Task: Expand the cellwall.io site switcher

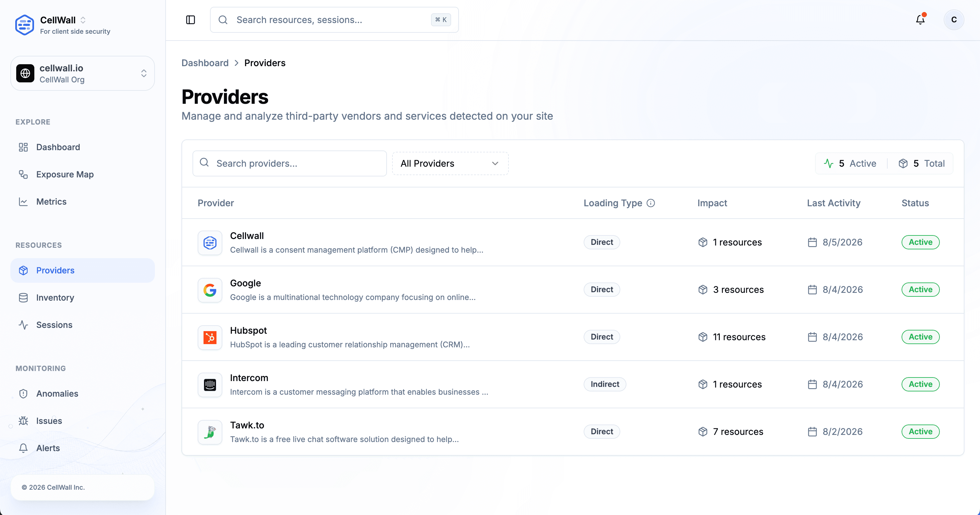Action: (x=144, y=73)
